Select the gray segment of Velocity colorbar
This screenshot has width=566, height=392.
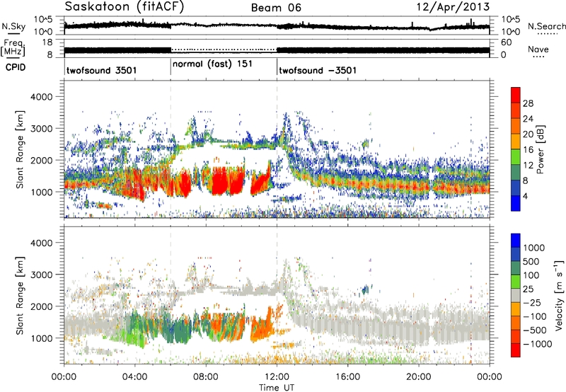coord(516,296)
